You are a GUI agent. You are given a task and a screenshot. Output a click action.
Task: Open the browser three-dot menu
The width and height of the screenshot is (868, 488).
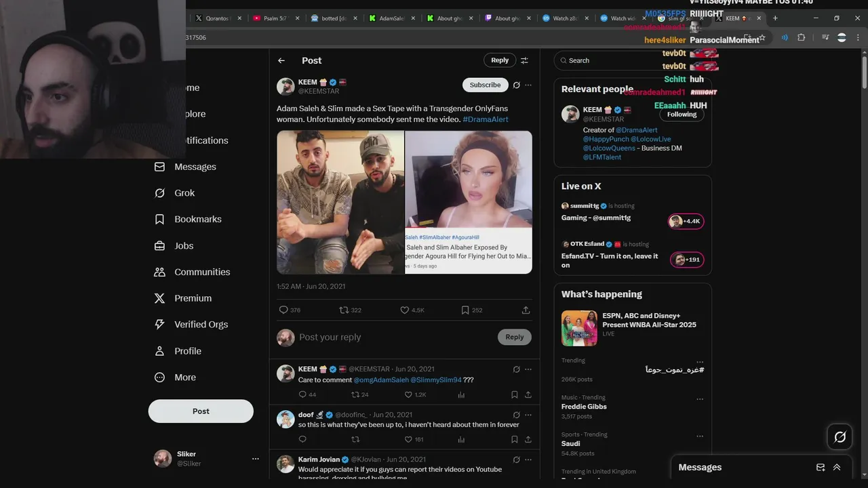tap(859, 38)
